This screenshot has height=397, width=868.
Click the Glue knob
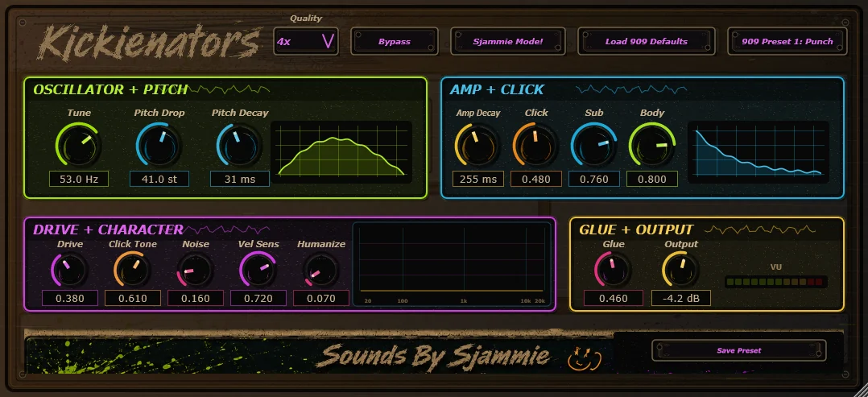[613, 271]
